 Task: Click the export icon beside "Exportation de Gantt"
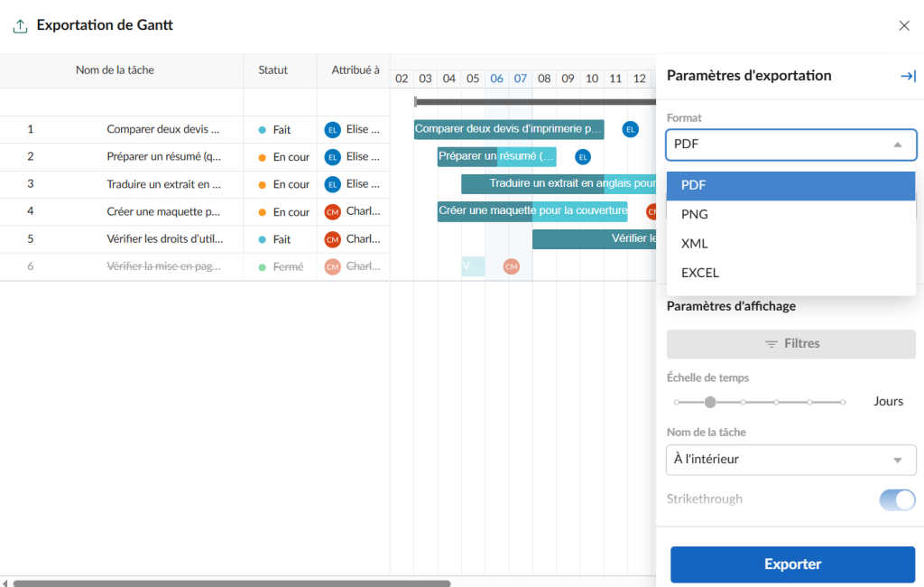pos(20,25)
